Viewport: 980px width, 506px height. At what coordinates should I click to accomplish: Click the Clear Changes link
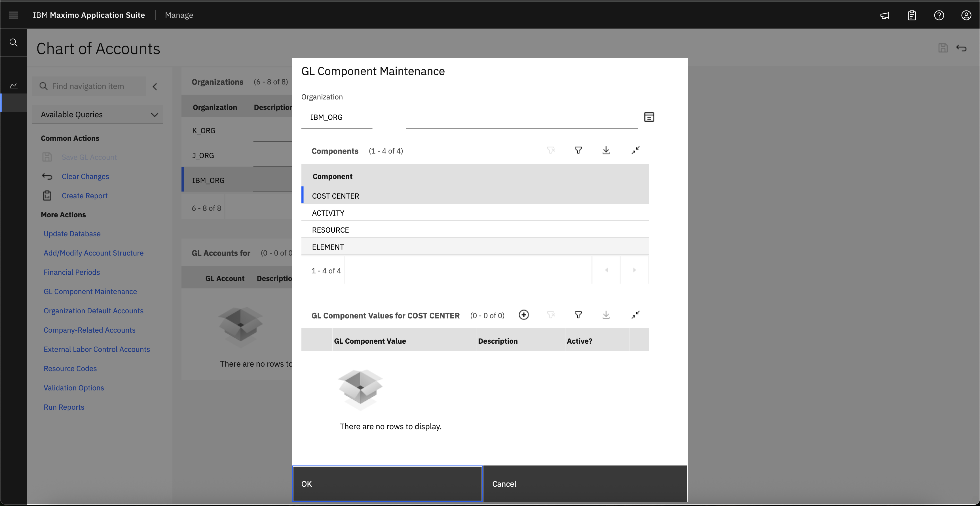(85, 177)
